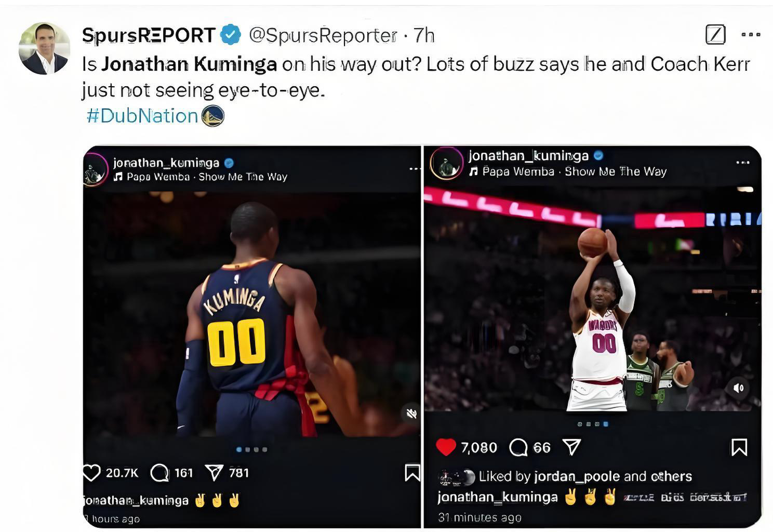Open the tweet's three-dot more menu
This screenshot has height=532, width=773.
(751, 35)
